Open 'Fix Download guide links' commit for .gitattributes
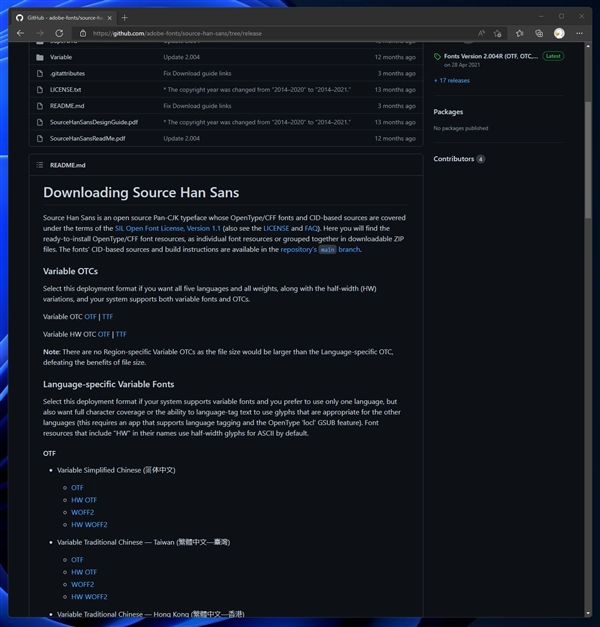Viewport: 600px width, 627px height. click(x=197, y=74)
